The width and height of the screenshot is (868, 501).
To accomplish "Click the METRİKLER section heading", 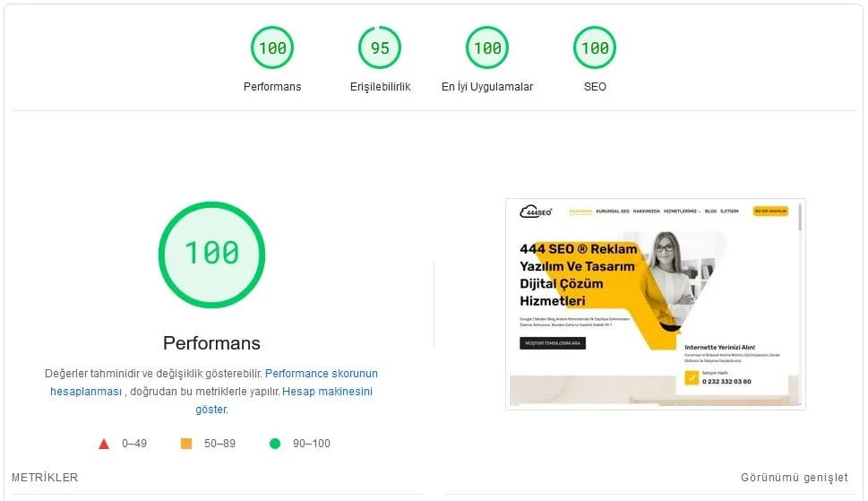I will coord(45,477).
